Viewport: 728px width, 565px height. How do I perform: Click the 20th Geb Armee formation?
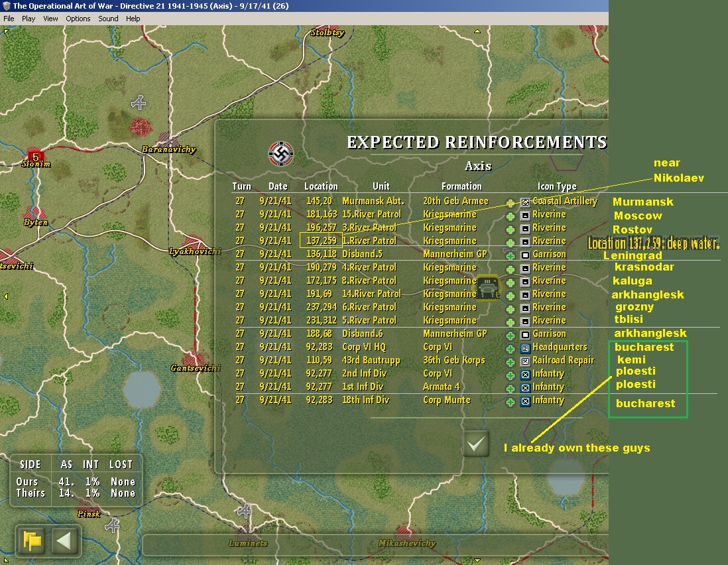point(455,201)
